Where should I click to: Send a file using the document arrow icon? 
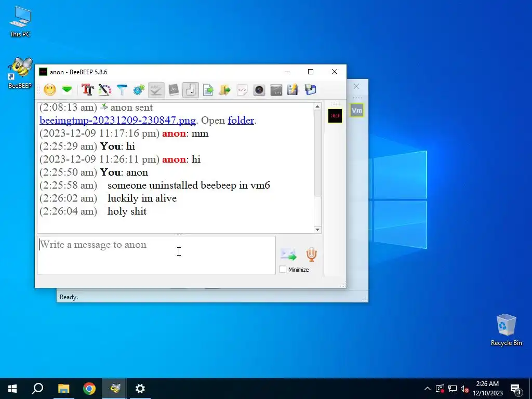pyautogui.click(x=208, y=89)
